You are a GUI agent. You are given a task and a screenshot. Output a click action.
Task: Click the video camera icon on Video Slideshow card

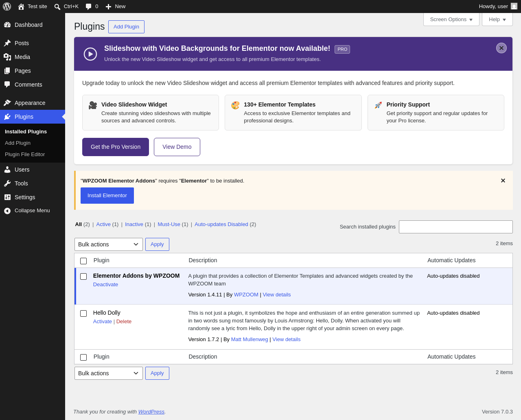(93, 105)
